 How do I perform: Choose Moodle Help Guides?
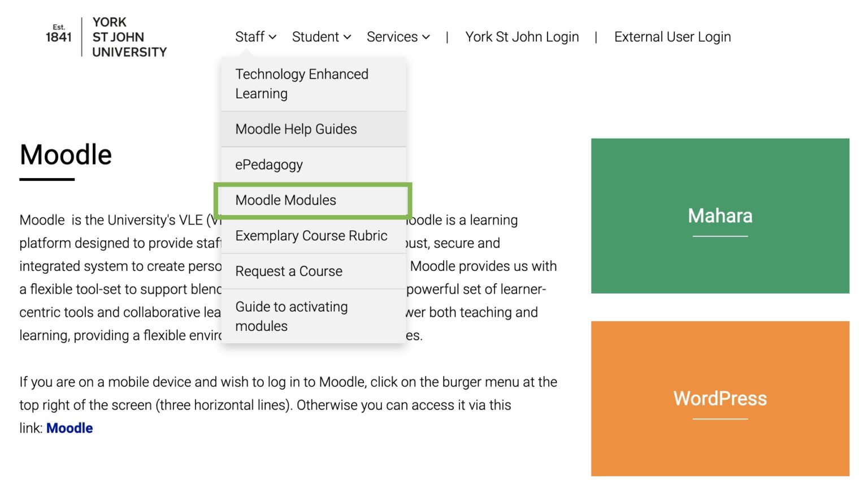click(296, 129)
